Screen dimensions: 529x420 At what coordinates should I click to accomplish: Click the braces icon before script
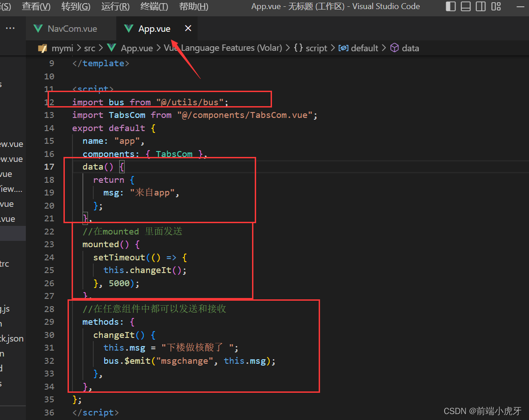(x=298, y=48)
